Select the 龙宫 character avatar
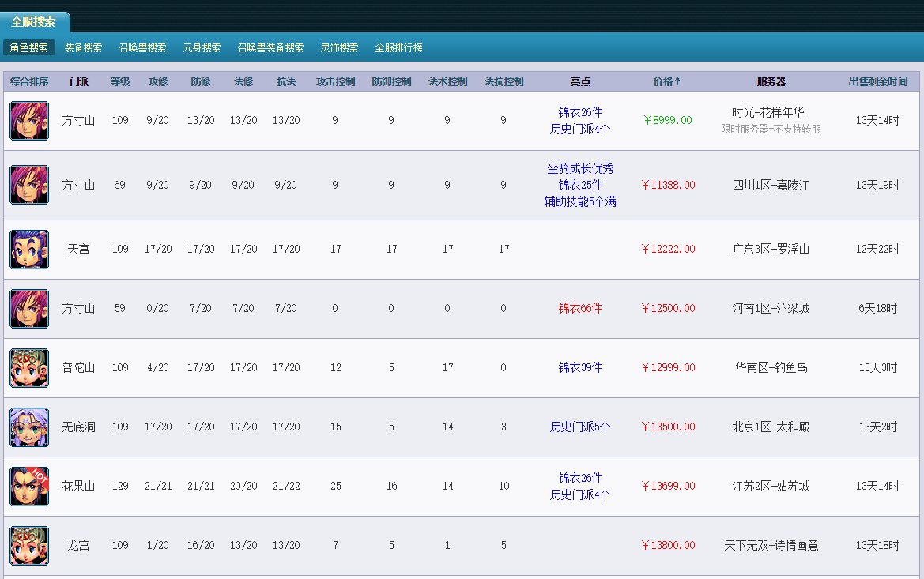 pos(29,546)
